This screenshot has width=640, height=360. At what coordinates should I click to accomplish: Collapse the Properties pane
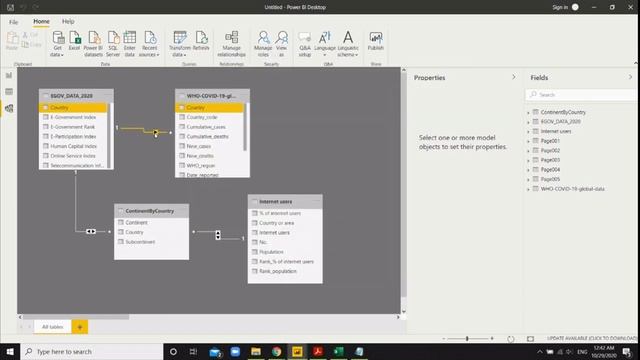[x=513, y=77]
